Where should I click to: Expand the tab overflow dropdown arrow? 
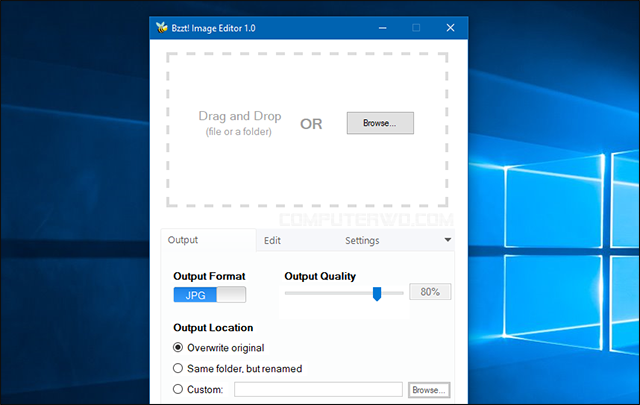[448, 240]
